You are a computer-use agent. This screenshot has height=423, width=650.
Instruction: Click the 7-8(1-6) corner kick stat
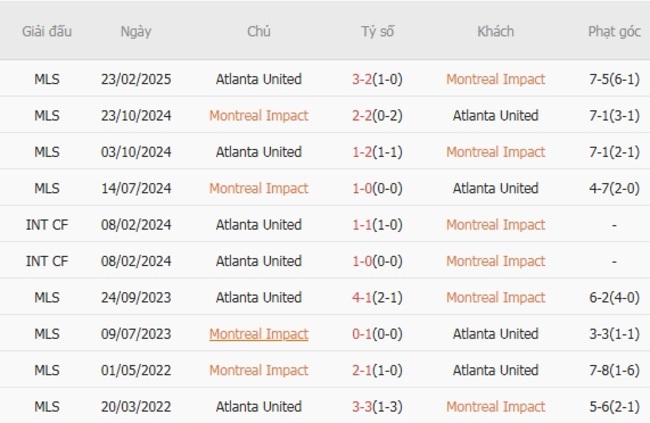click(614, 371)
